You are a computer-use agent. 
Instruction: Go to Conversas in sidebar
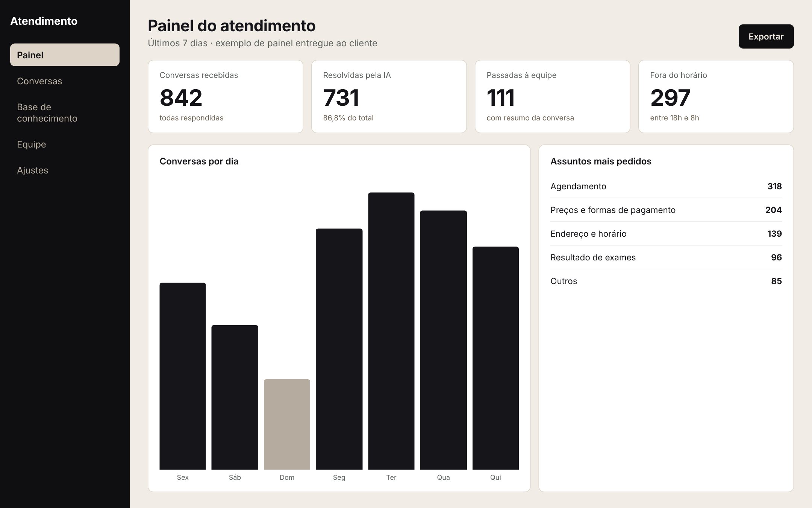click(x=65, y=81)
